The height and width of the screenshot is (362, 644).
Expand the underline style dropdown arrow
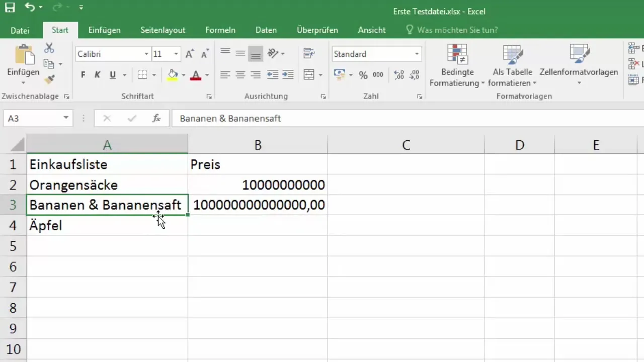click(x=124, y=75)
